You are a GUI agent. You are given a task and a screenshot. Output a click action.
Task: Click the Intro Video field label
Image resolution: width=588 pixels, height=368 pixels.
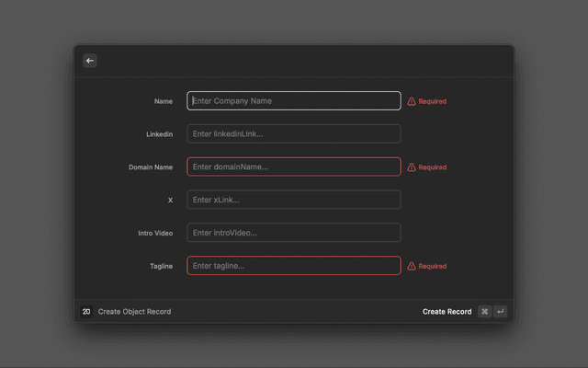click(155, 234)
